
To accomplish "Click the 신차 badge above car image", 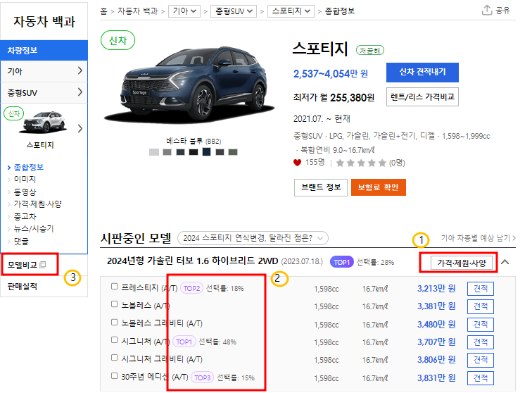I will pos(118,40).
